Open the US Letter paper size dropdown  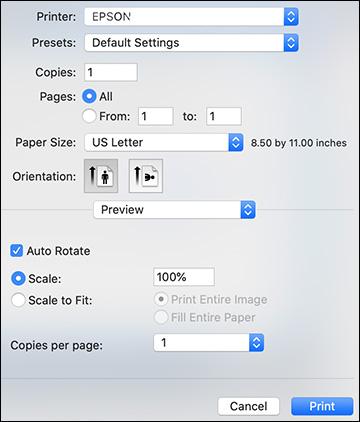(164, 142)
